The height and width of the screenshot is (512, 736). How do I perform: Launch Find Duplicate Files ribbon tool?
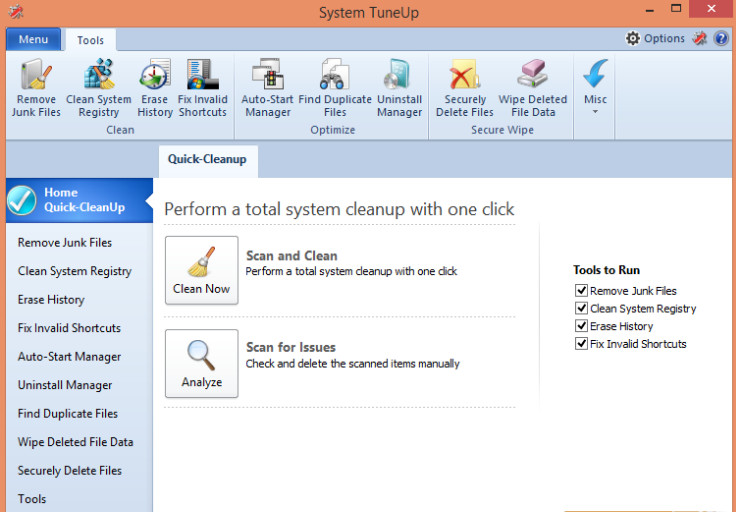(335, 88)
